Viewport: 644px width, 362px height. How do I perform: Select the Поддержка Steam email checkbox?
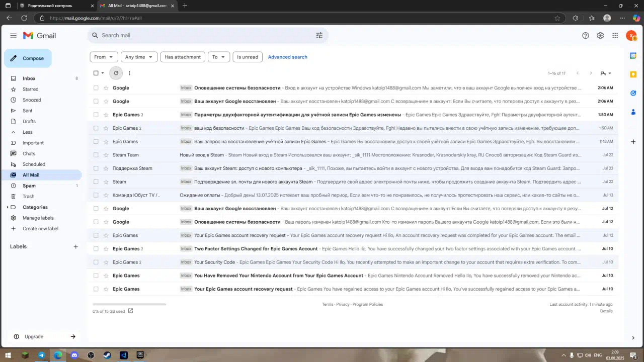point(96,168)
